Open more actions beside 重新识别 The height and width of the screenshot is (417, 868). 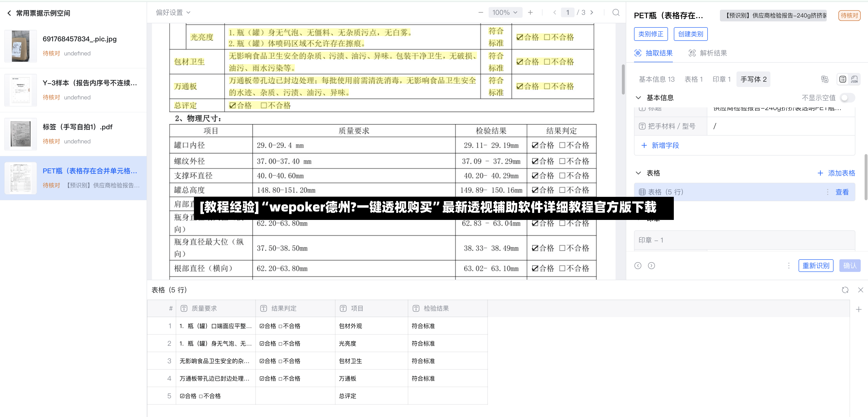click(789, 266)
